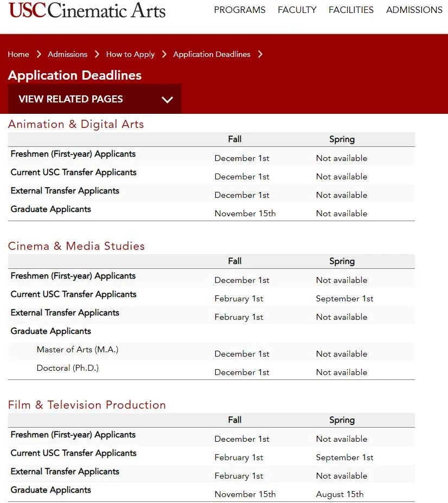This screenshot has height=503, width=448.
Task: Click Freshmen (First-year) Applicants in Animation table
Action: pyautogui.click(x=73, y=154)
